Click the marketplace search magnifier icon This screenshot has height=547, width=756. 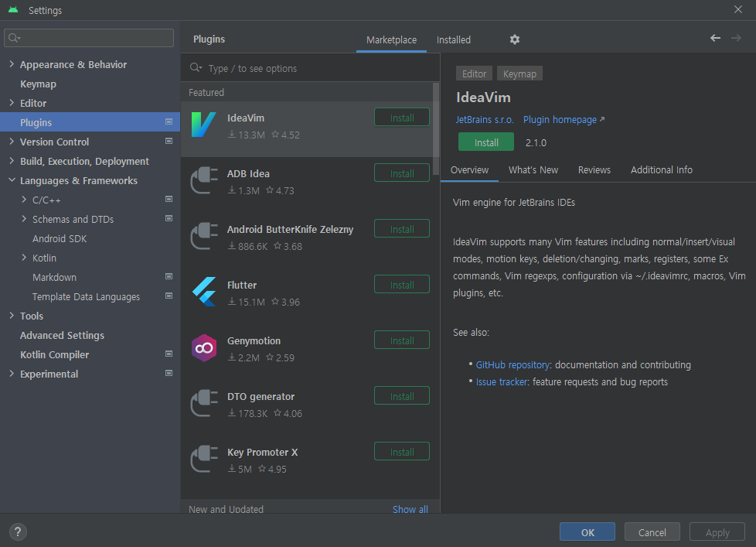pyautogui.click(x=196, y=68)
